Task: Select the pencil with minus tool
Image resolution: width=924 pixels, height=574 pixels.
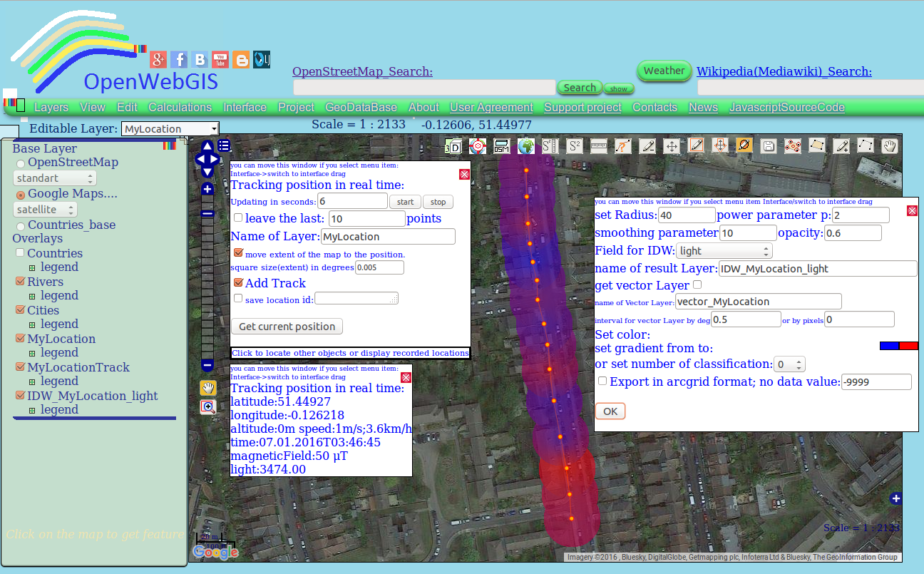Action: click(647, 146)
